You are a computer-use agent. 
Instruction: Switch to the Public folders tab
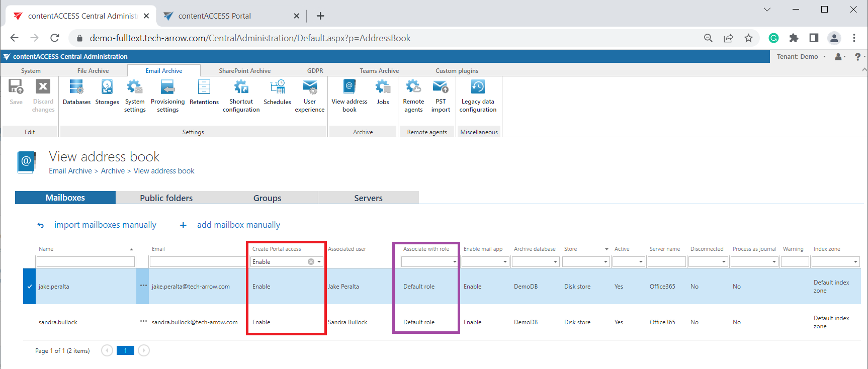(x=166, y=198)
